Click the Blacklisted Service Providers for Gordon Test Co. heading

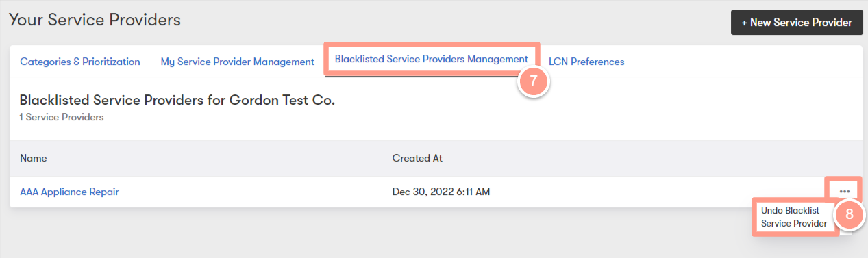pos(177,101)
